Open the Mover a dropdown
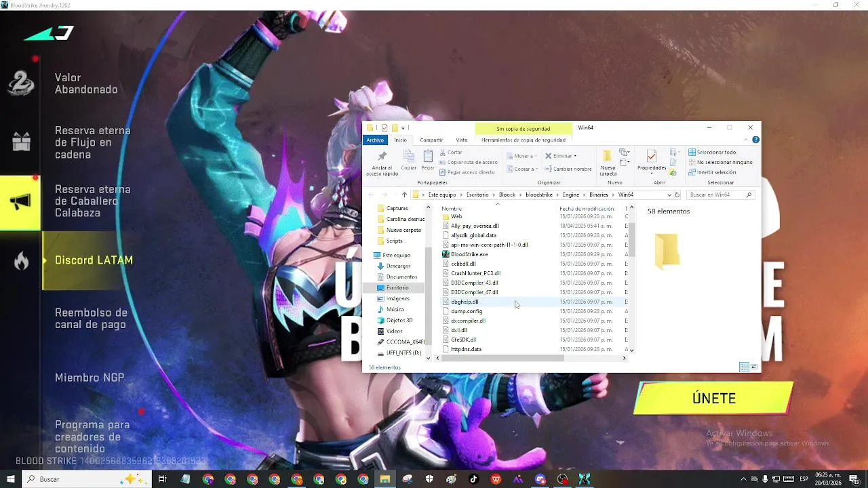This screenshot has height=488, width=868. click(x=521, y=156)
